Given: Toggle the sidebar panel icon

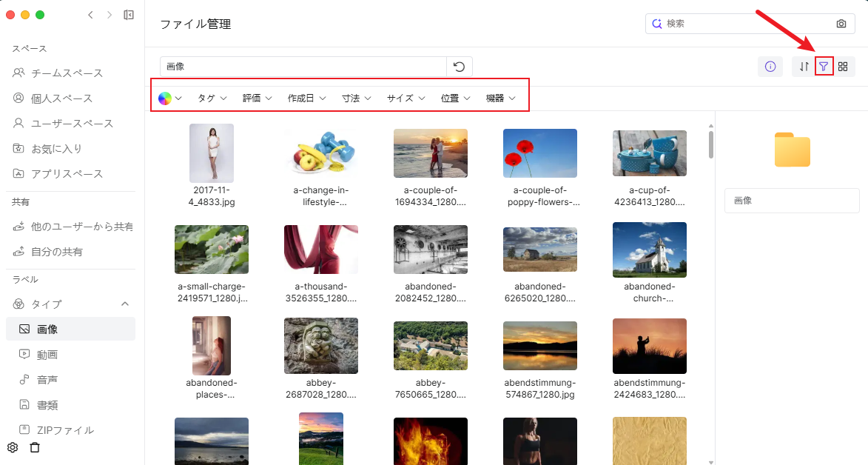Looking at the screenshot, I should tap(129, 15).
